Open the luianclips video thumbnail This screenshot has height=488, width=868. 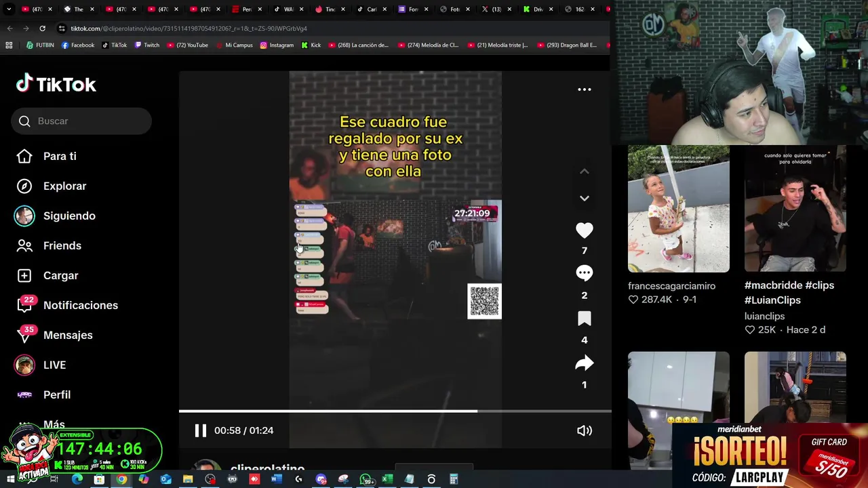(795, 208)
